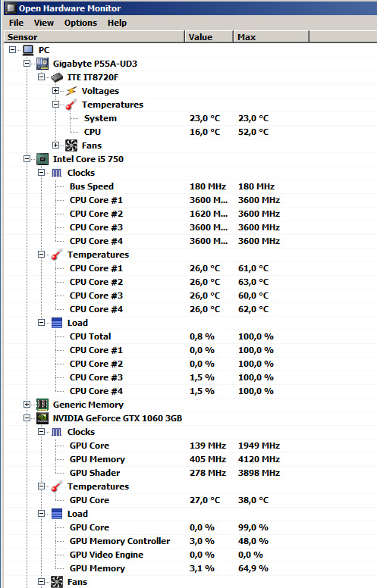Click the thermometer icon beside GPU Temperatures
The image size is (377, 588).
pyautogui.click(x=57, y=486)
